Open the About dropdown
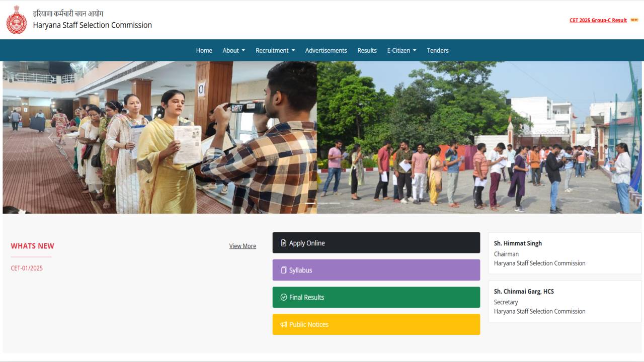The height and width of the screenshot is (362, 644). pyautogui.click(x=233, y=50)
